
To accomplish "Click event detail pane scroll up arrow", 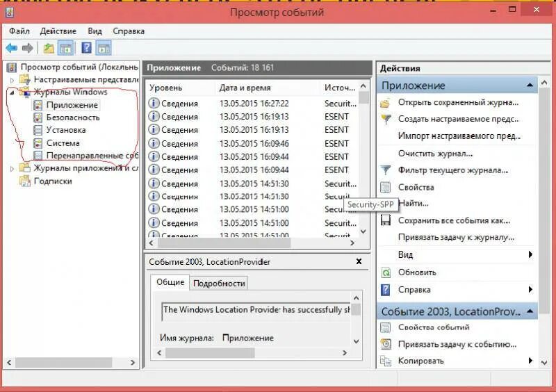I will click(356, 298).
